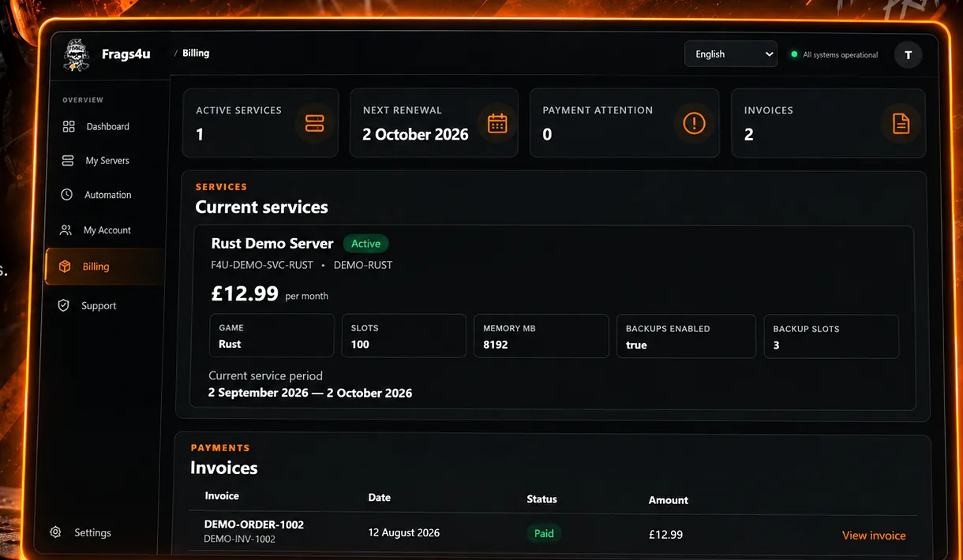Click the Active status badge
This screenshot has width=963, height=560.
coord(366,244)
